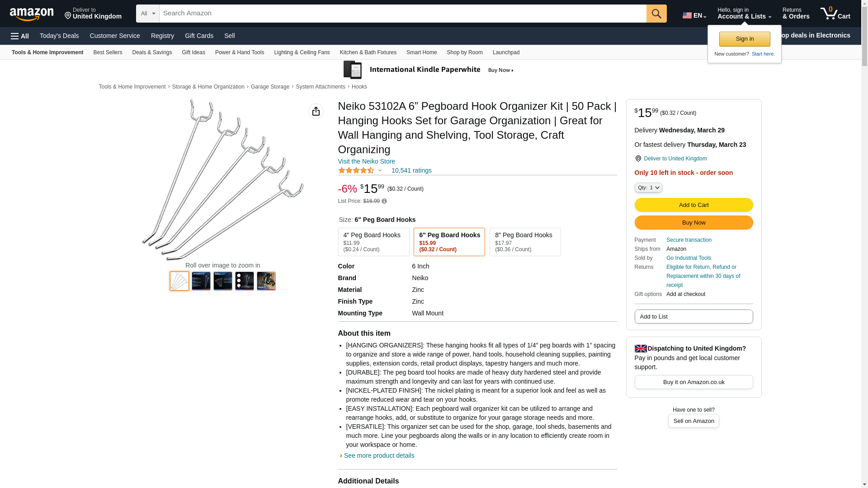Viewport: 868px width, 488px height.
Task: Click the magnifying glass search button
Action: click(x=656, y=14)
